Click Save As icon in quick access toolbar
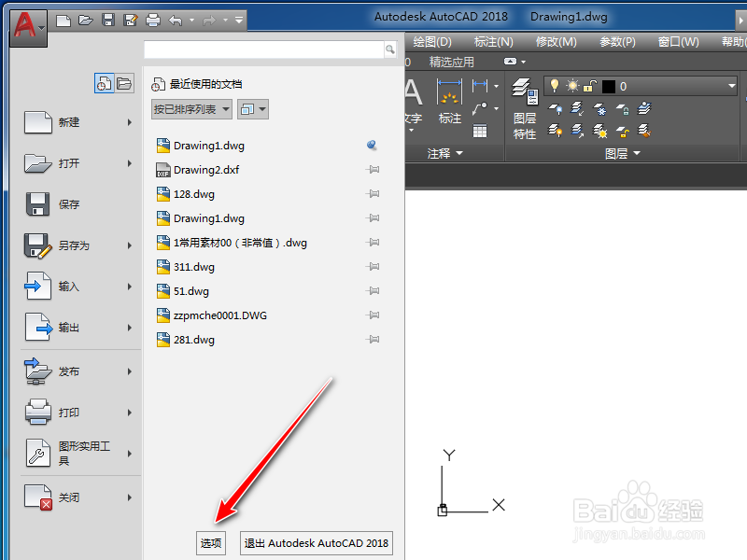The height and width of the screenshot is (560, 747). 130,21
